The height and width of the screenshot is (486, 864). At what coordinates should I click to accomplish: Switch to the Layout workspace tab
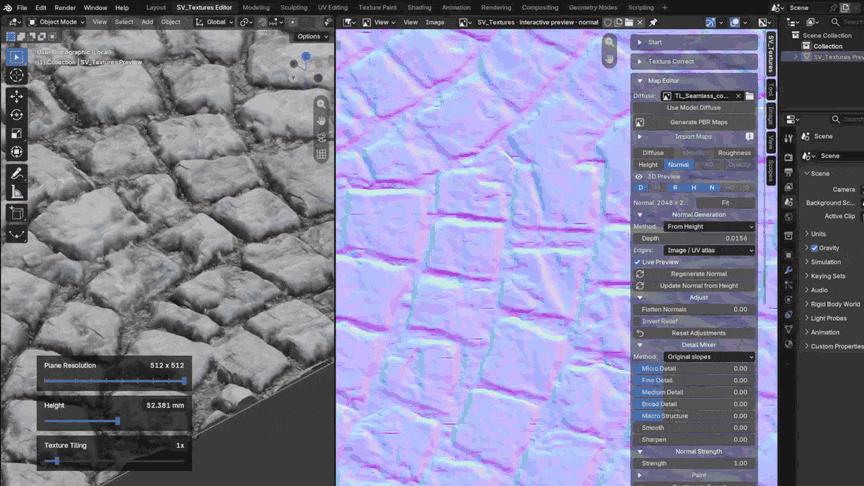[x=156, y=8]
